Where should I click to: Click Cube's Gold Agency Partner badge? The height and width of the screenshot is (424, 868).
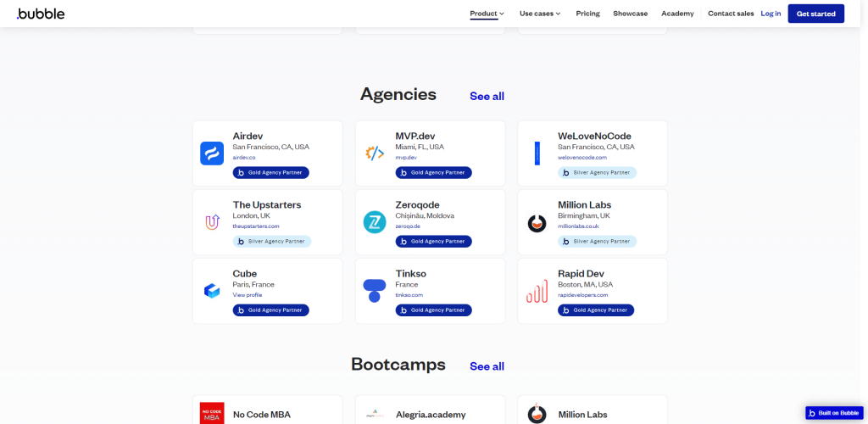[x=270, y=310]
